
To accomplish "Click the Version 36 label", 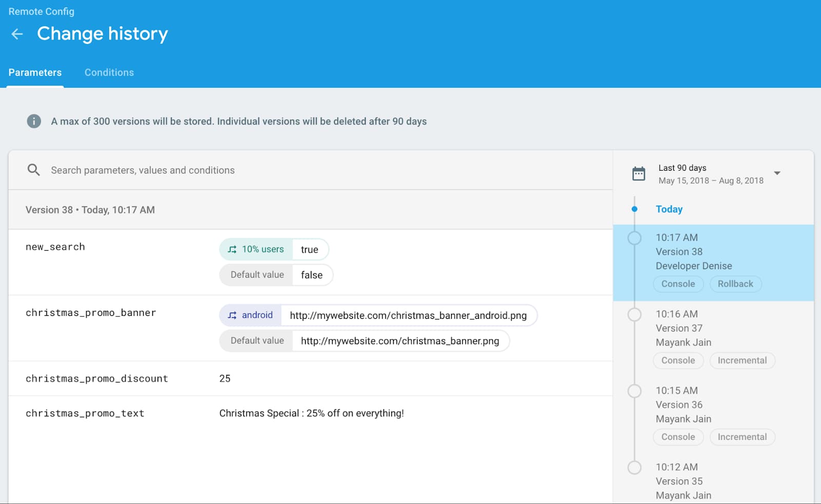I will pyautogui.click(x=679, y=405).
